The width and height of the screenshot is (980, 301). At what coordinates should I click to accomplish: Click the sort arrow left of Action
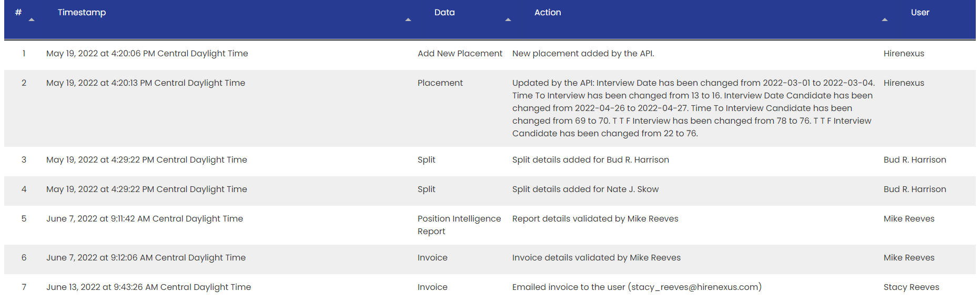[508, 20]
